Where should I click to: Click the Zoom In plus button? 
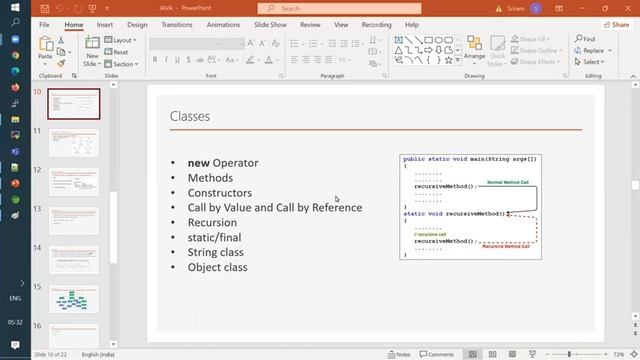(605, 354)
